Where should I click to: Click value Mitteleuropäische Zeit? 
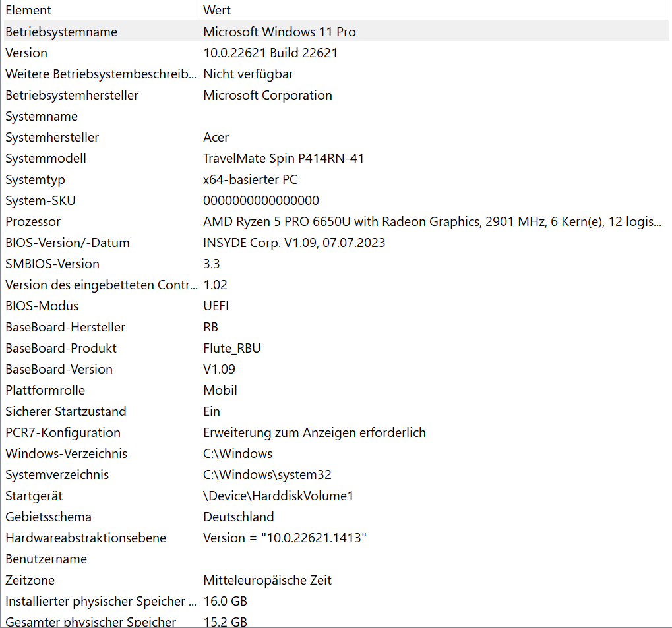tap(268, 581)
